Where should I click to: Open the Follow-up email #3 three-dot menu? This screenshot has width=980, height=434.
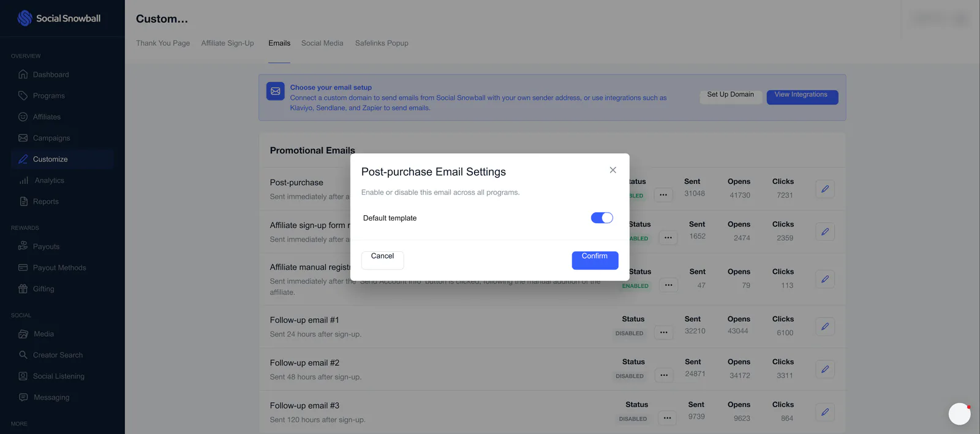(x=667, y=418)
